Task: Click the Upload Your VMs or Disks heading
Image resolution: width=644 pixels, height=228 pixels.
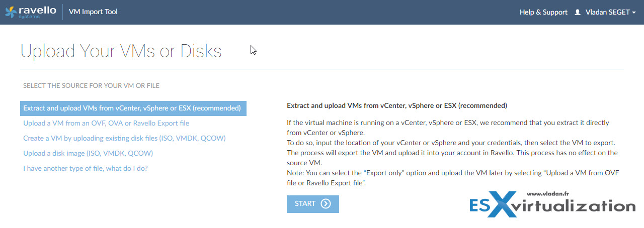Action: [x=121, y=51]
